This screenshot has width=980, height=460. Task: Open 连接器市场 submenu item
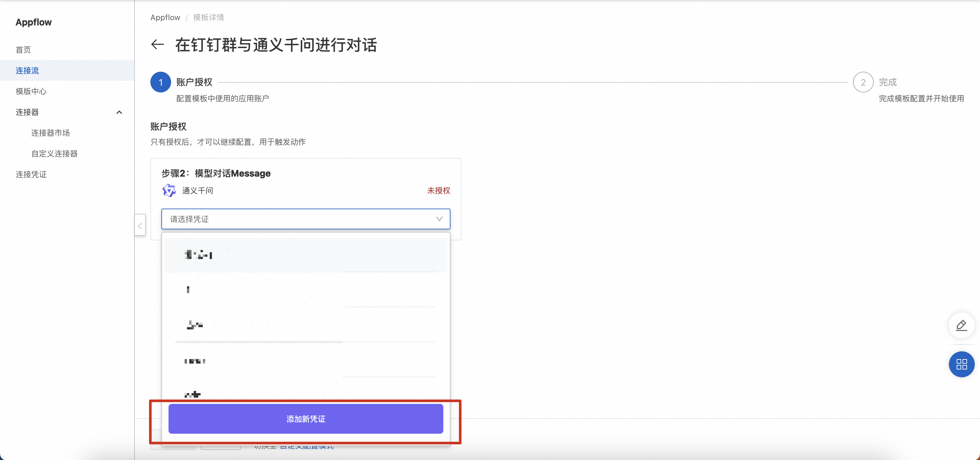point(51,133)
